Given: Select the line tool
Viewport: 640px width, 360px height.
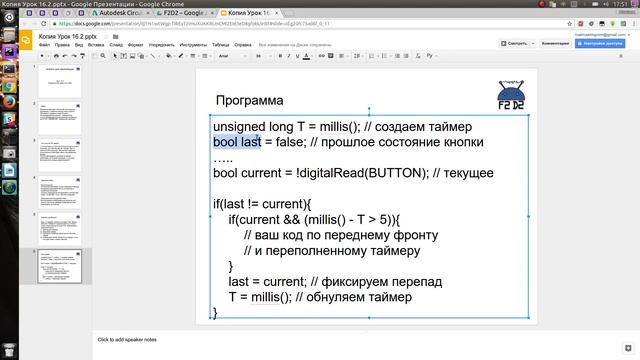Looking at the screenshot, I should click(153, 56).
